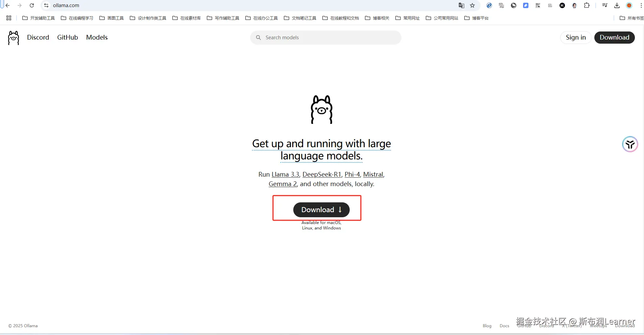The image size is (644, 335).
Task: Click the browser forward arrow
Action: tap(20, 5)
